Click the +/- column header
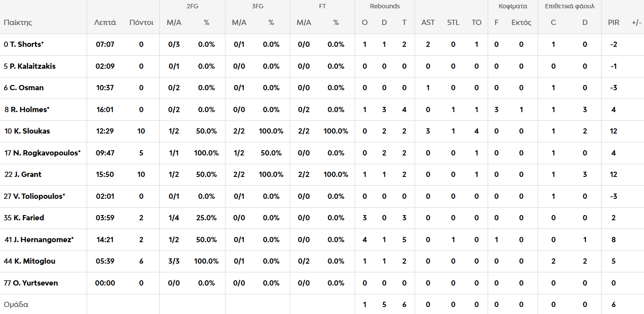 tap(637, 23)
